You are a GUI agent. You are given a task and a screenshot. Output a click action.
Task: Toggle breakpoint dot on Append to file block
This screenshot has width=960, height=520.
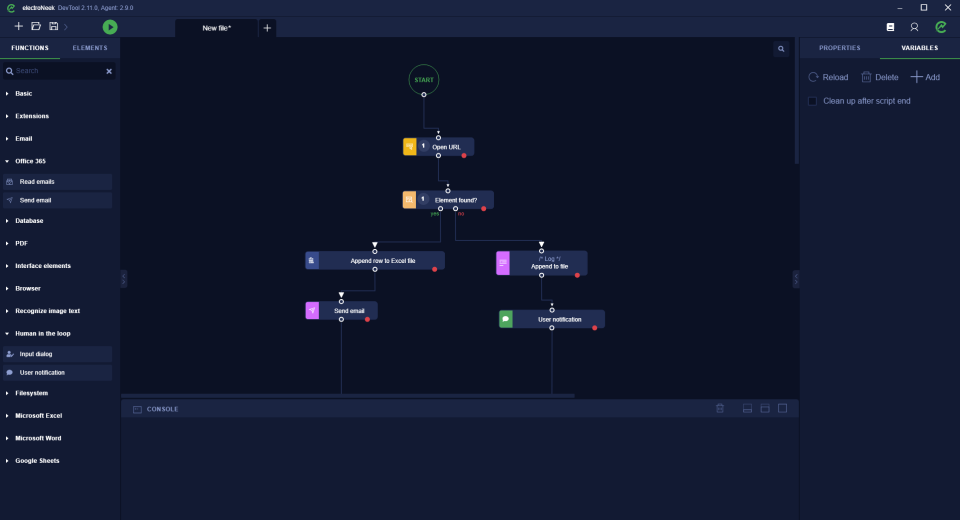click(x=577, y=275)
